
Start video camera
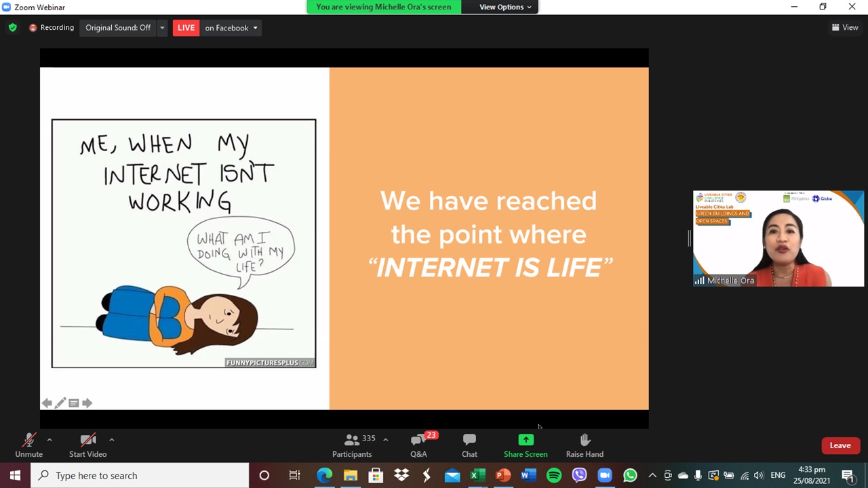point(87,445)
